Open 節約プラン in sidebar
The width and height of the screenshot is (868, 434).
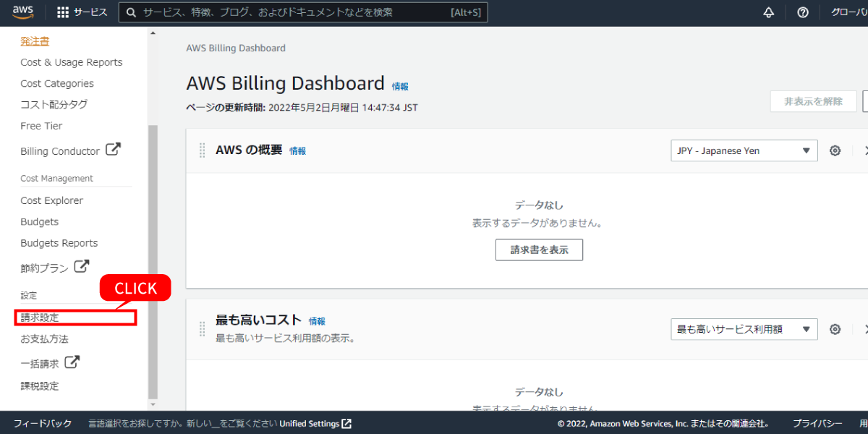tap(45, 268)
